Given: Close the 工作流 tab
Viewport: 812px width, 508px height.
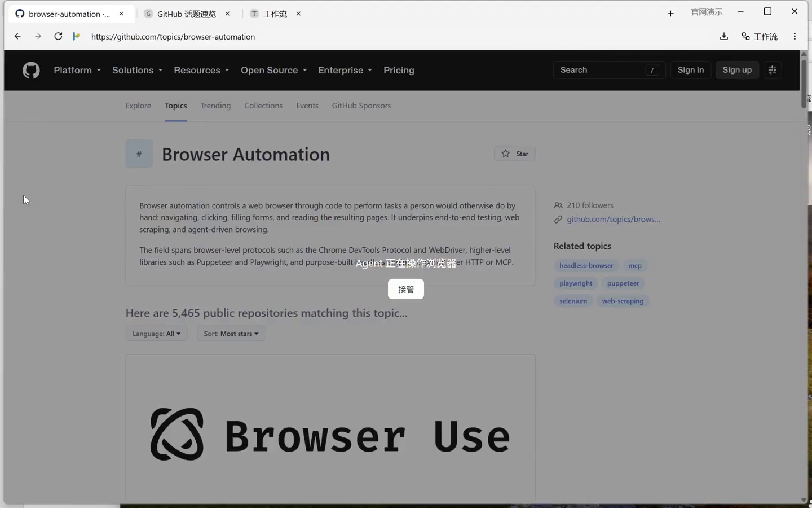Looking at the screenshot, I should 298,14.
